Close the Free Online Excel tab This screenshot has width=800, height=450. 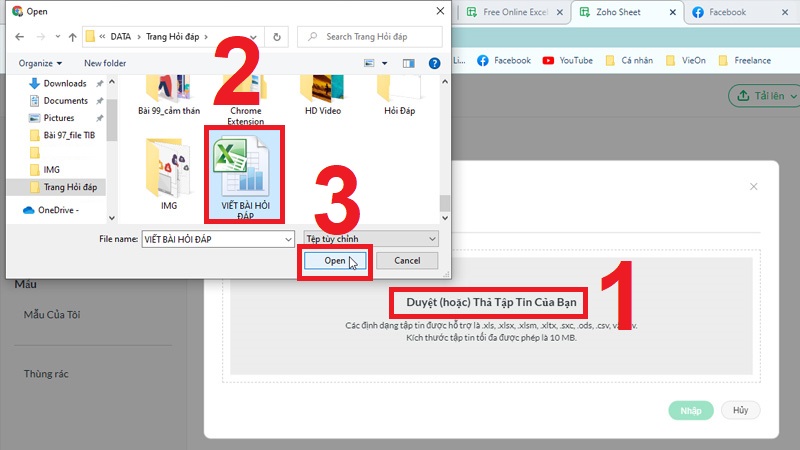(x=560, y=12)
